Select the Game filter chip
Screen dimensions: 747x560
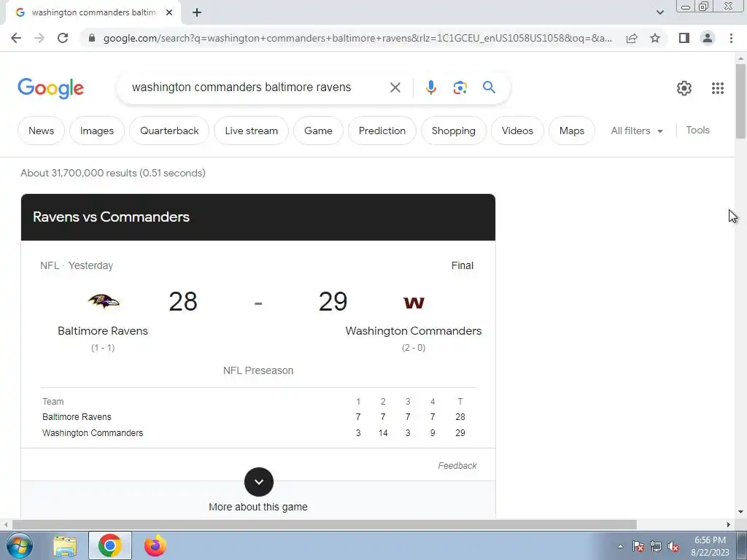tap(318, 131)
